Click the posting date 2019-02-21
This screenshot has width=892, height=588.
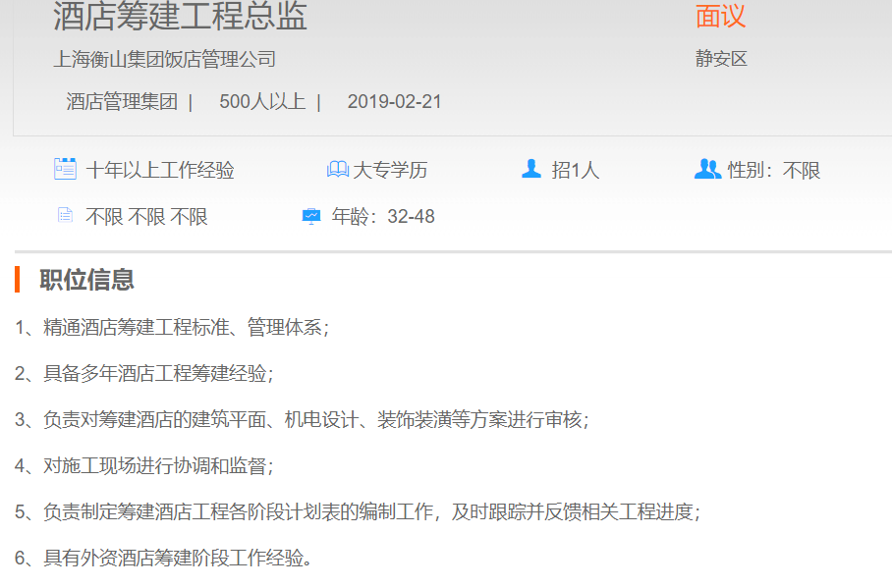click(x=394, y=102)
